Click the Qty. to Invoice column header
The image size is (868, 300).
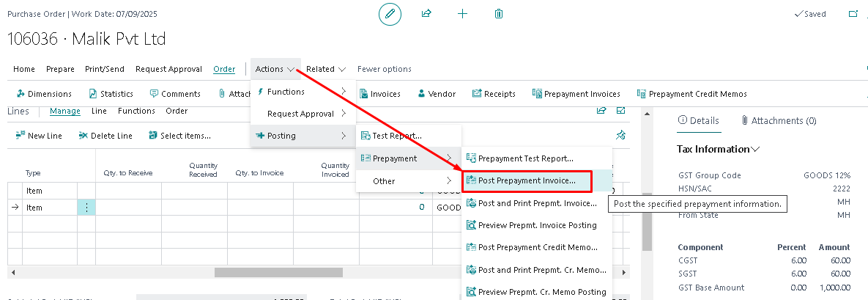click(259, 173)
